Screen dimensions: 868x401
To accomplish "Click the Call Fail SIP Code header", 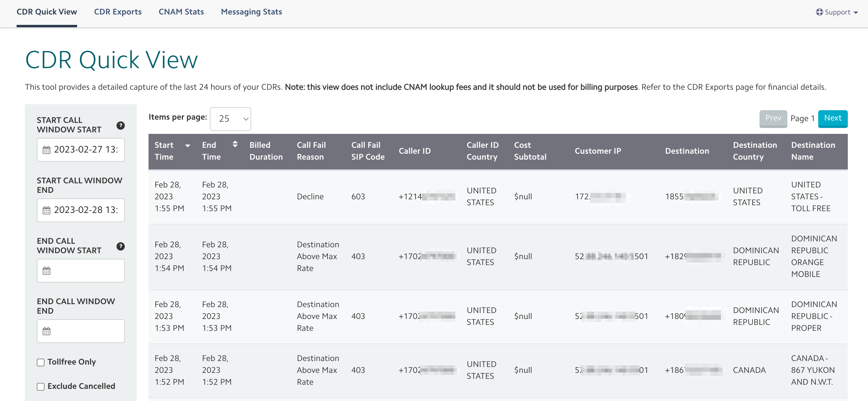I will tap(368, 151).
